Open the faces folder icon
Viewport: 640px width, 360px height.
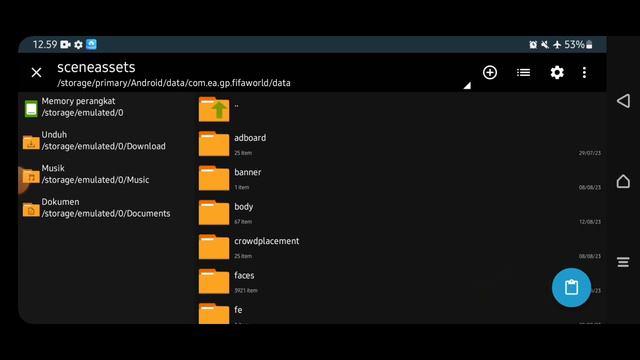(x=214, y=281)
